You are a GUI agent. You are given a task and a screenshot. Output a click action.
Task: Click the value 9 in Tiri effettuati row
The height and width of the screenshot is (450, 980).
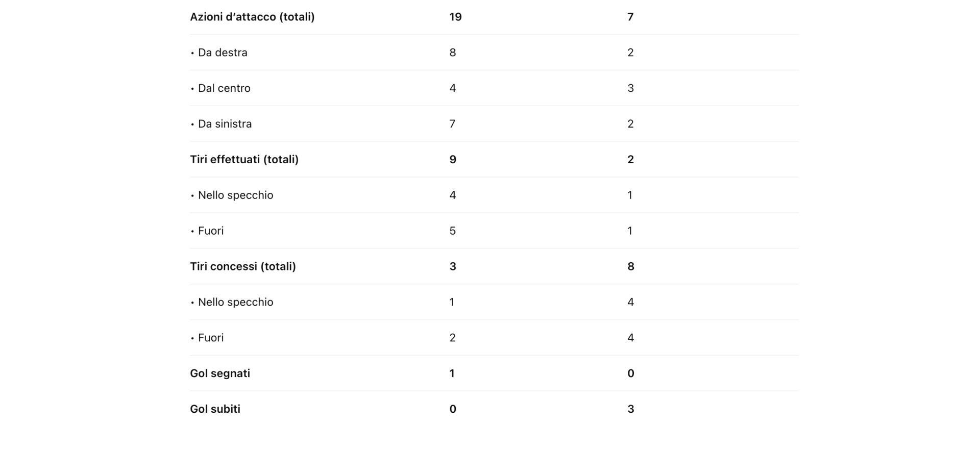[x=452, y=160]
